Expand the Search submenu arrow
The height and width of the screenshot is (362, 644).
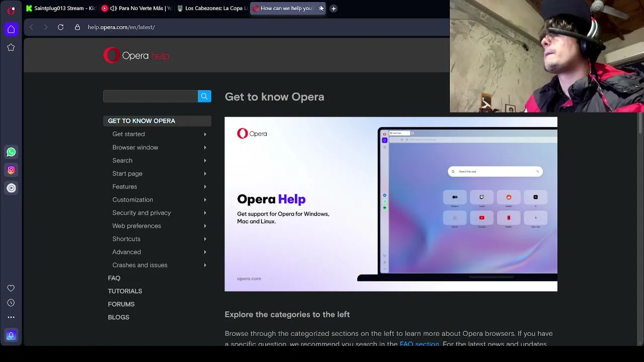click(205, 160)
